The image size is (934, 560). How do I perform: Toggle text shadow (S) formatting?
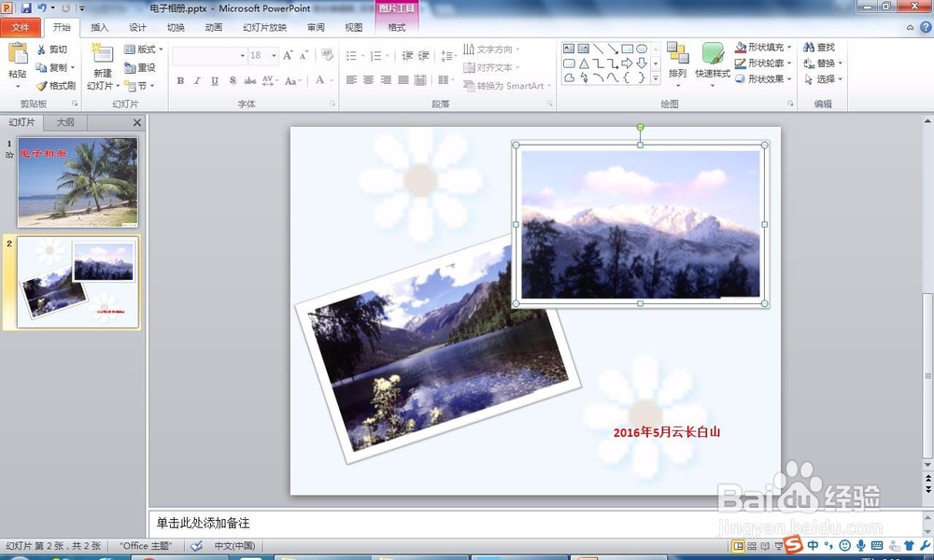[x=233, y=80]
